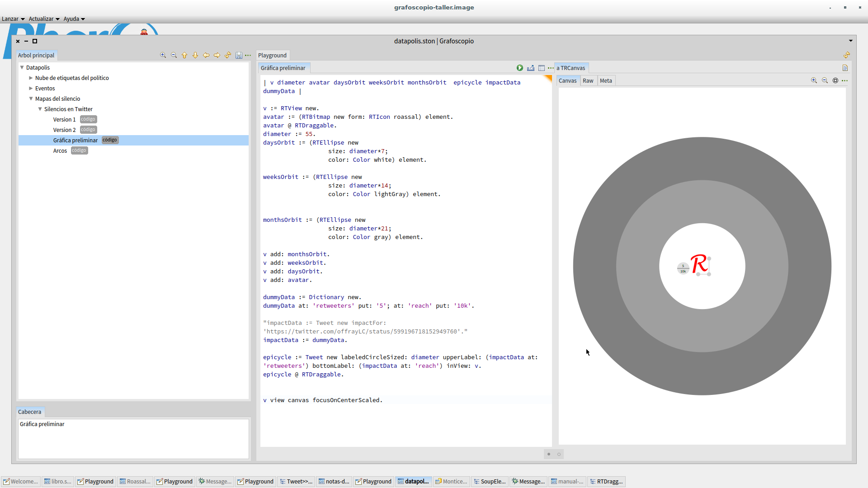This screenshot has width=868, height=488.
Task: Click the right arrow in tree toolbar
Action: click(x=217, y=55)
